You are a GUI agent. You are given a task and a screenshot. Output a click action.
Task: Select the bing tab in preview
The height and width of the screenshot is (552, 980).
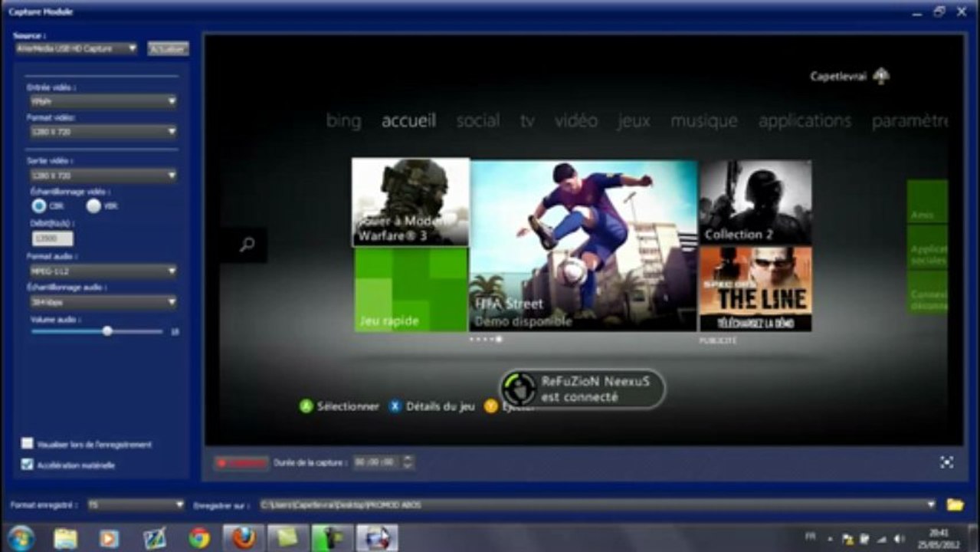(343, 120)
